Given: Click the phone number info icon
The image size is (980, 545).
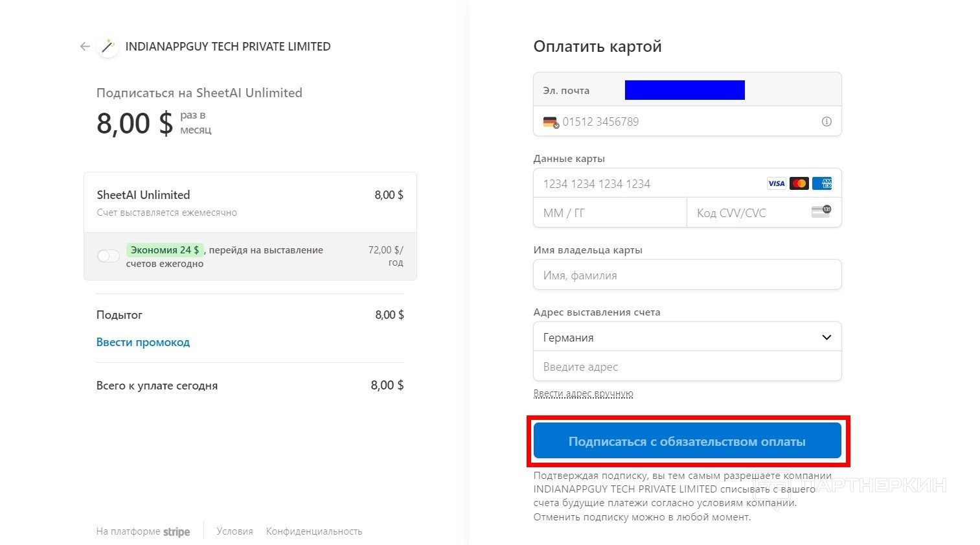Looking at the screenshot, I should (826, 122).
